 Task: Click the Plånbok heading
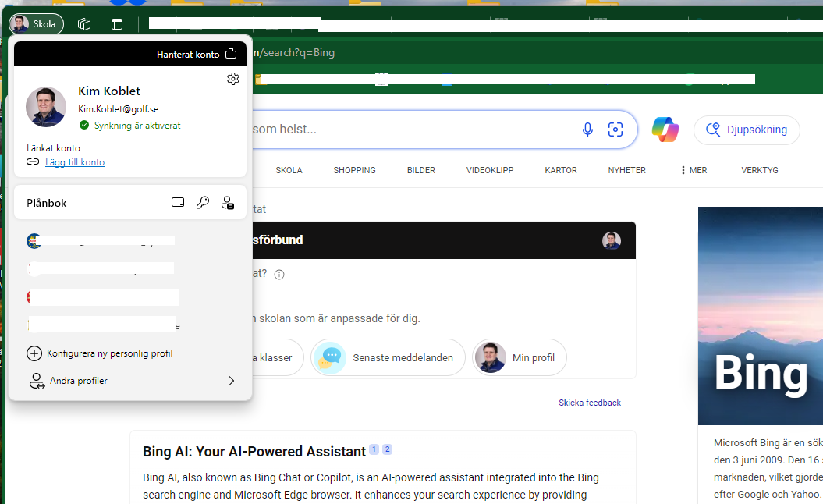pos(47,203)
